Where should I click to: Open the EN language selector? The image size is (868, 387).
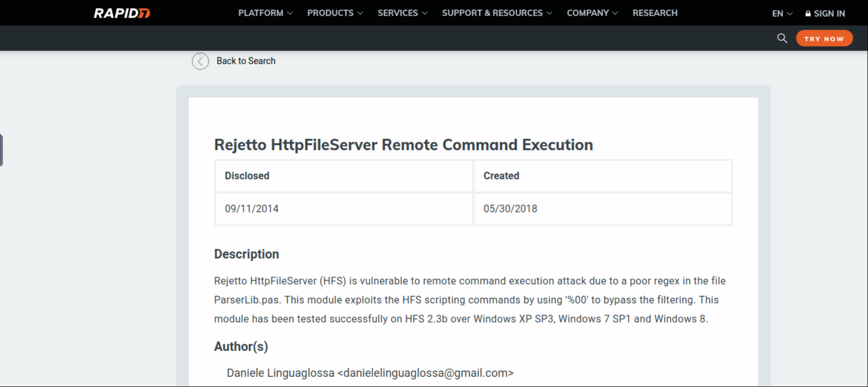782,13
